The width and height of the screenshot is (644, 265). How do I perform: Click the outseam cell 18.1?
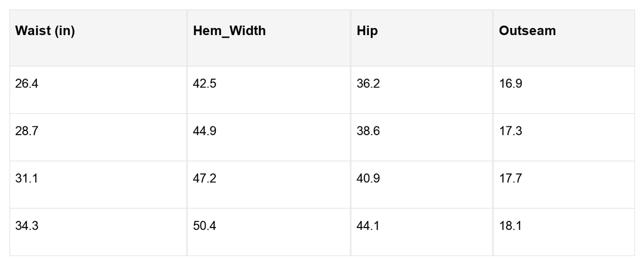510,226
